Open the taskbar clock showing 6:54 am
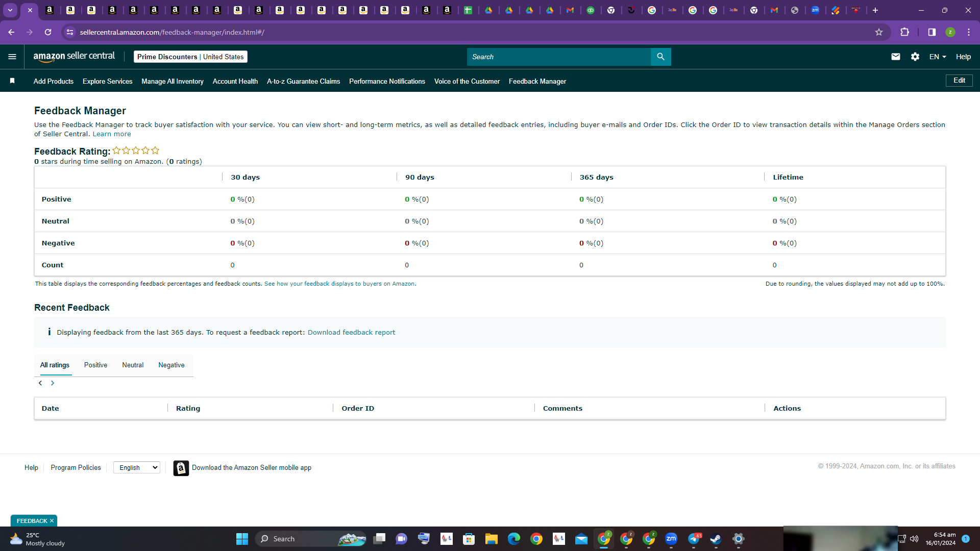Image resolution: width=980 pixels, height=551 pixels. click(x=940, y=539)
